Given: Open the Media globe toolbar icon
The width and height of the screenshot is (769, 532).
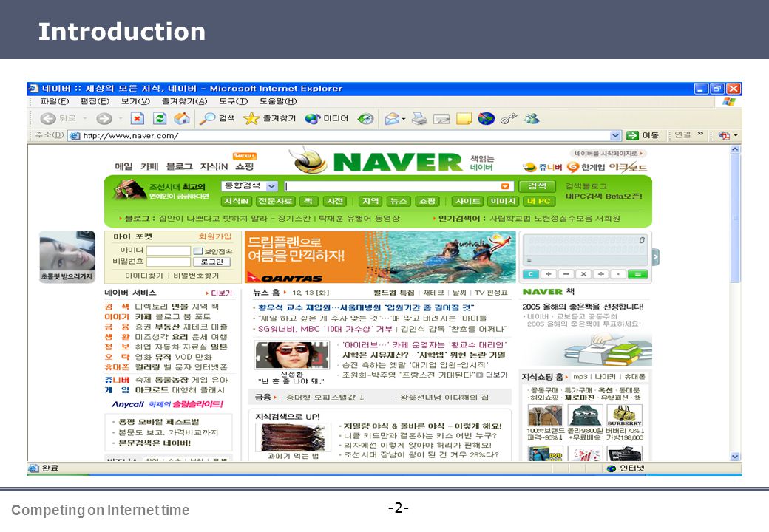Looking at the screenshot, I should (x=312, y=118).
